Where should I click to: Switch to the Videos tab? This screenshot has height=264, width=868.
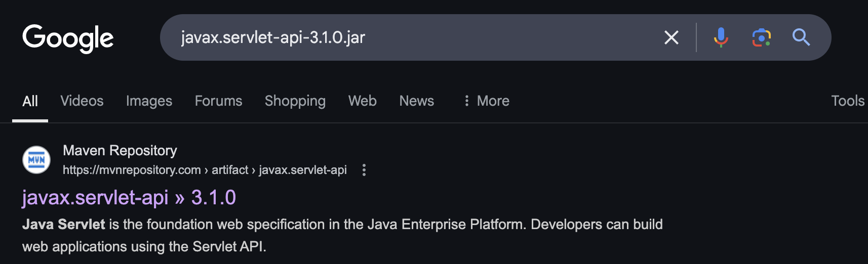82,101
